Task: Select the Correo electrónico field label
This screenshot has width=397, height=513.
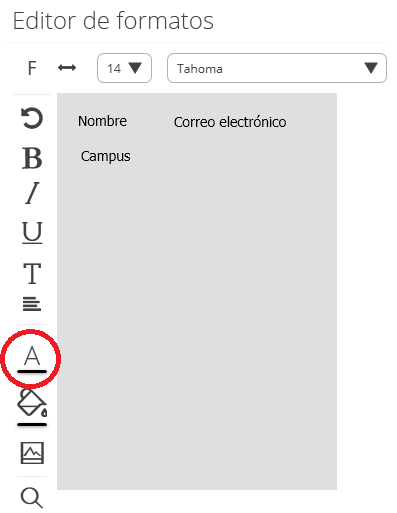Action: point(230,122)
